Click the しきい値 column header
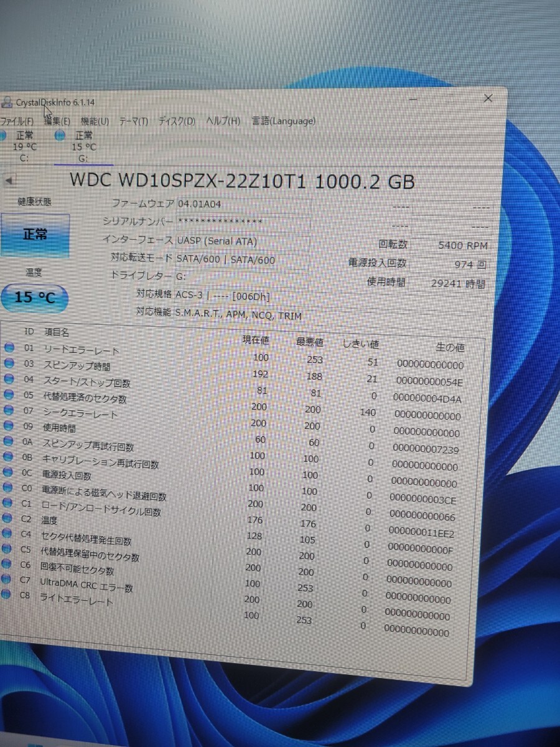 click(361, 344)
